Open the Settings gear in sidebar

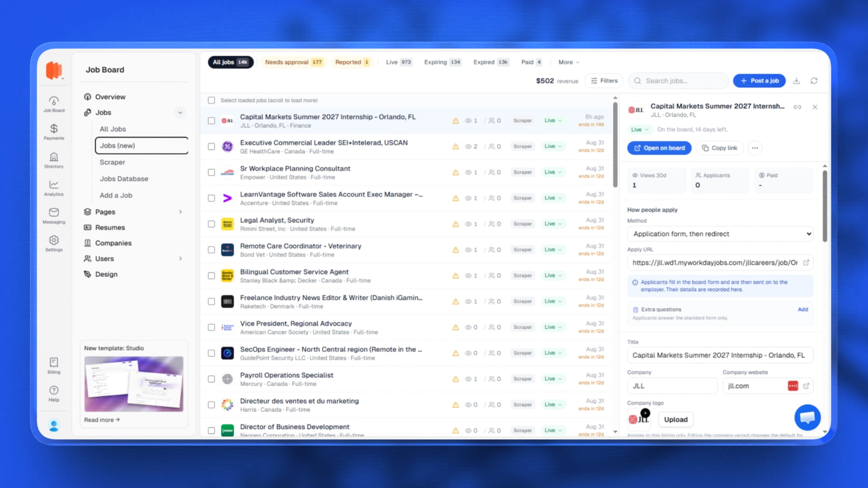pyautogui.click(x=54, y=243)
